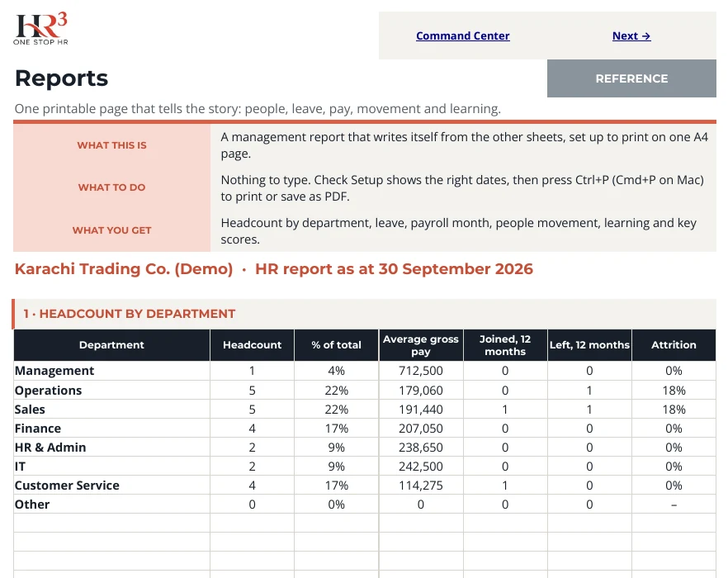Click the Karachi Trading Co. report heading

274,269
